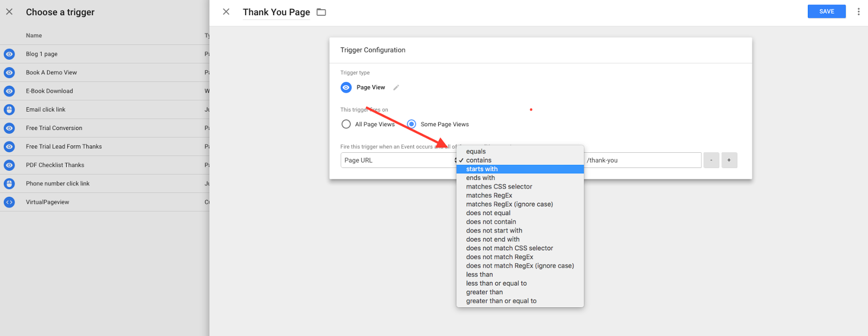Open the three-dot more options menu
Image resolution: width=868 pixels, height=336 pixels.
pos(858,11)
